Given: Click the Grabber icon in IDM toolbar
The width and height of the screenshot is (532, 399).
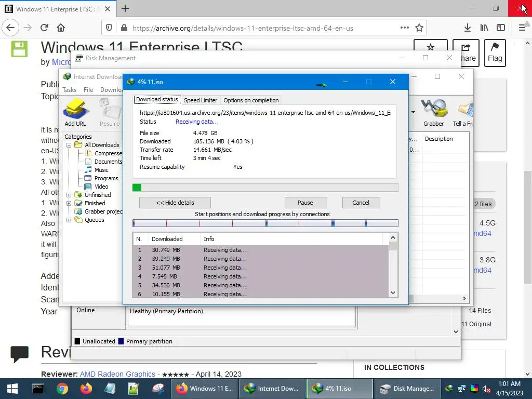Looking at the screenshot, I should click(433, 113).
